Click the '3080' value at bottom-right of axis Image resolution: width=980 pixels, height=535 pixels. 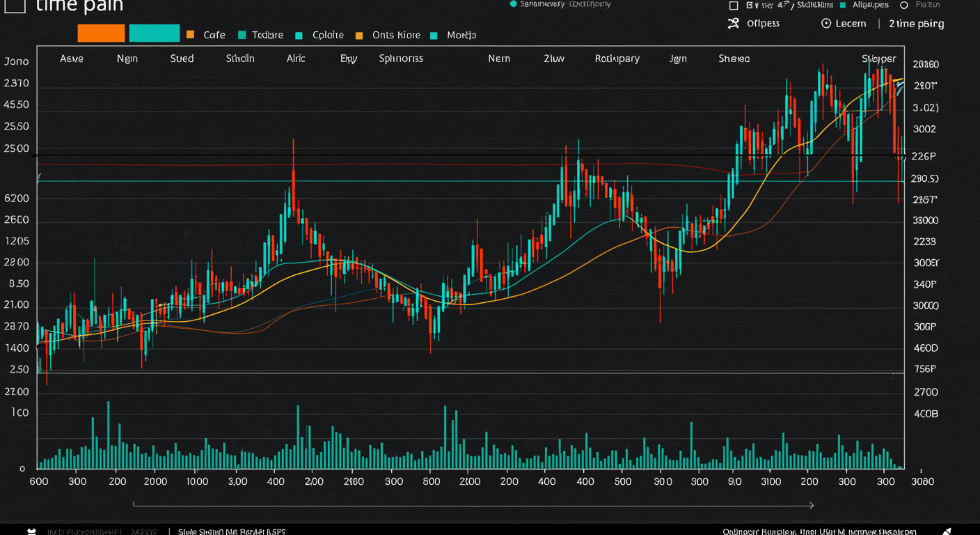(922, 481)
